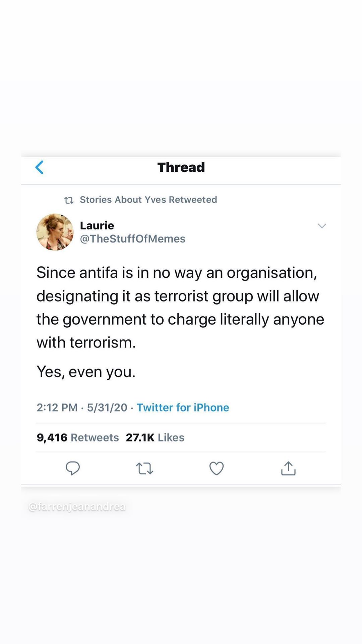Tap the reply speech bubble icon
This screenshot has width=362, height=644.
pos(72,468)
